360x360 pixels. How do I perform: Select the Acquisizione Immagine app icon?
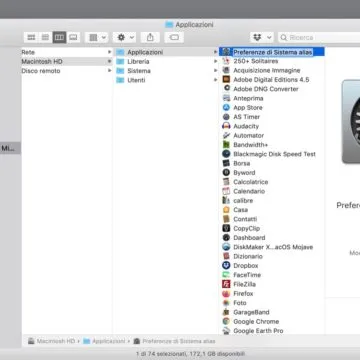point(226,70)
